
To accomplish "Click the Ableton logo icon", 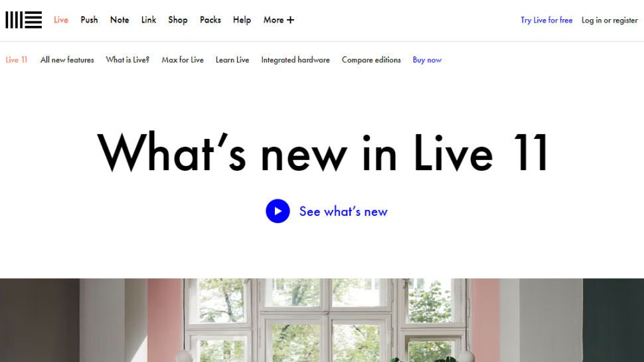I will pyautogui.click(x=23, y=20).
